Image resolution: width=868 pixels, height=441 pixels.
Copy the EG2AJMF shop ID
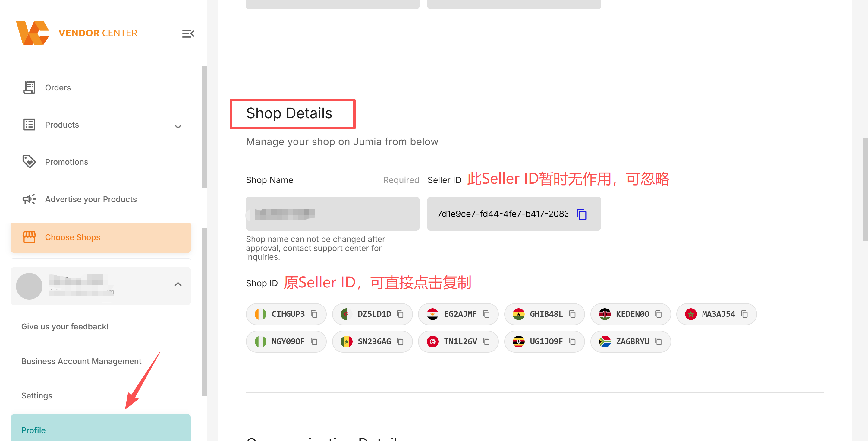click(x=486, y=314)
